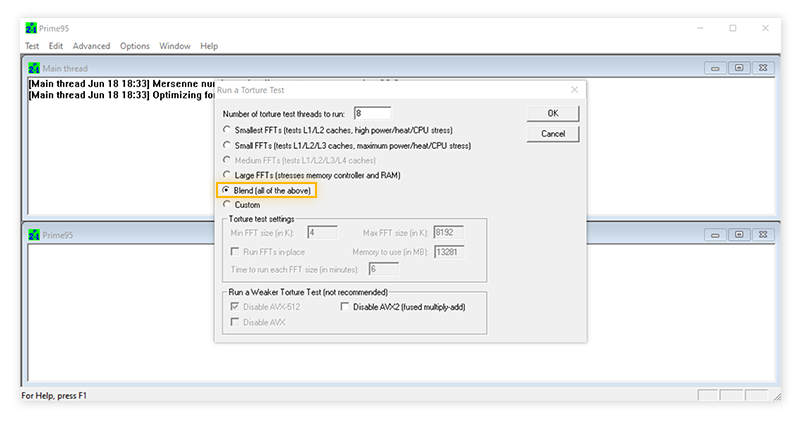The image size is (800, 423).
Task: Click the Main thread window icon
Action: pyautogui.click(x=34, y=68)
